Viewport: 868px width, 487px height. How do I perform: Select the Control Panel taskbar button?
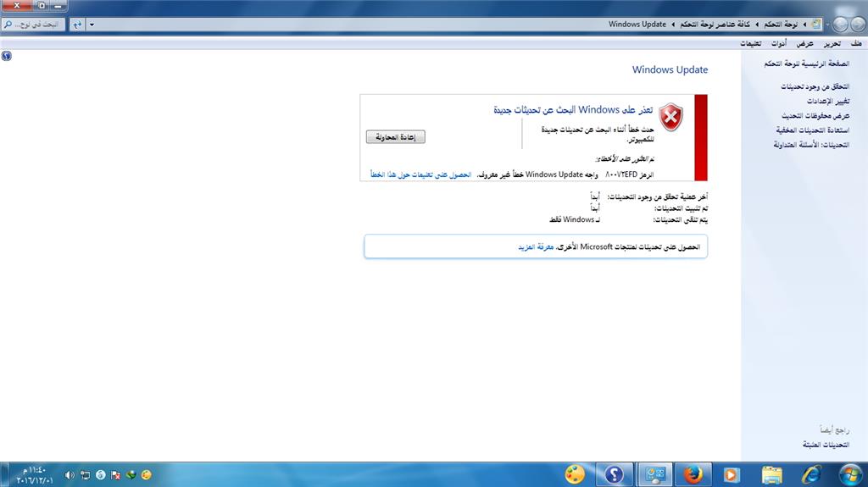pos(655,475)
